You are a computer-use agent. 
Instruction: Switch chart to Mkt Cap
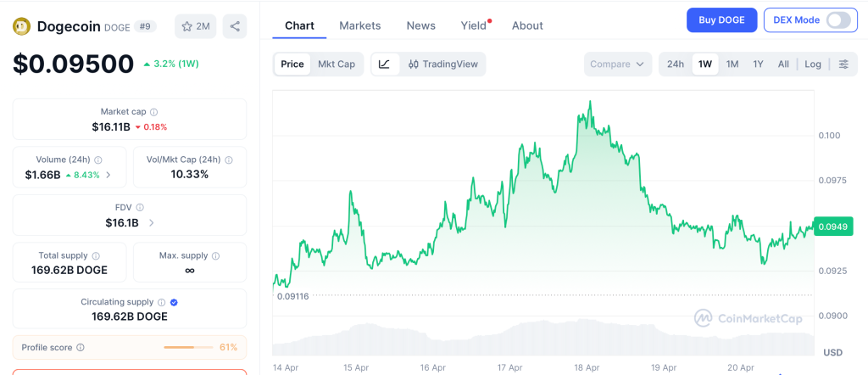pyautogui.click(x=337, y=64)
